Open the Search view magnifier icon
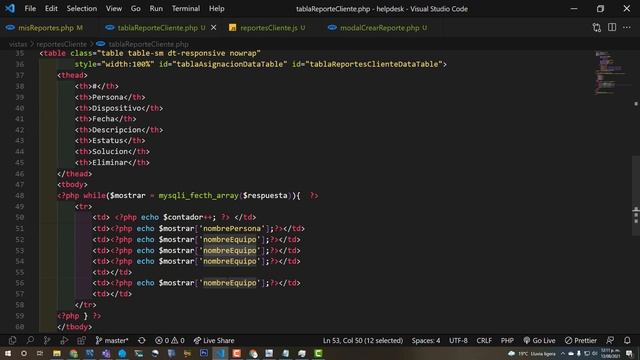Screen dimensions: 640x360 [30, 340]
